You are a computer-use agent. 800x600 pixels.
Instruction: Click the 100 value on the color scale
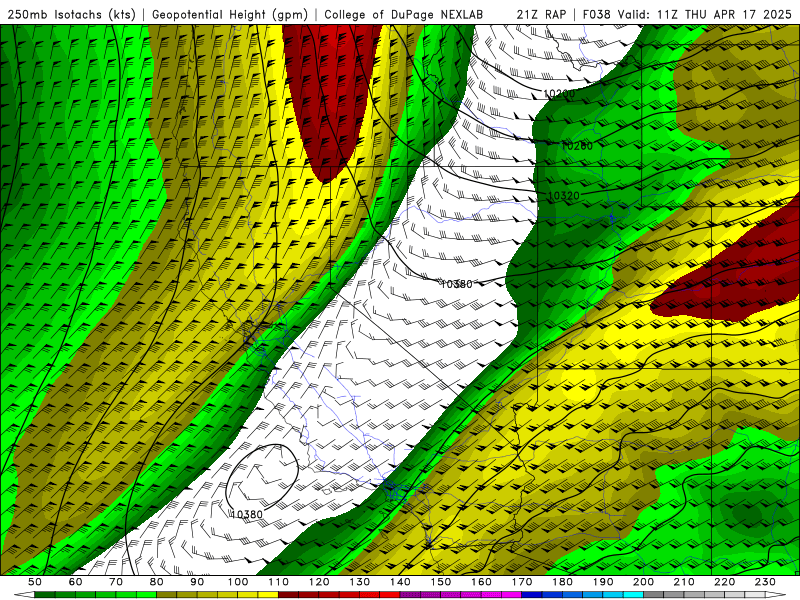pyautogui.click(x=238, y=582)
